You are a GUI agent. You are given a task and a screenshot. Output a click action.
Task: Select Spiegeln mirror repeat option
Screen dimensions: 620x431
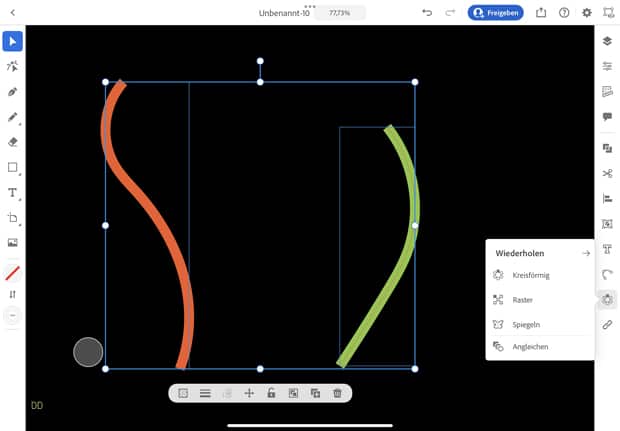(x=526, y=324)
